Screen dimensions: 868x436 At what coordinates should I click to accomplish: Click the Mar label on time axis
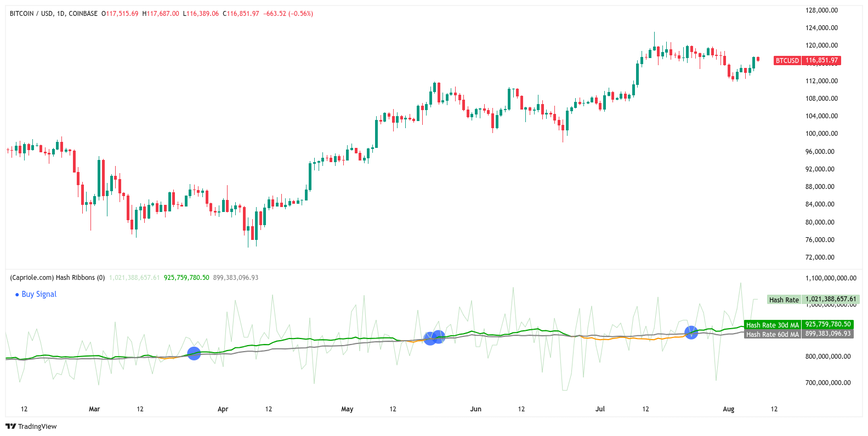(94, 409)
